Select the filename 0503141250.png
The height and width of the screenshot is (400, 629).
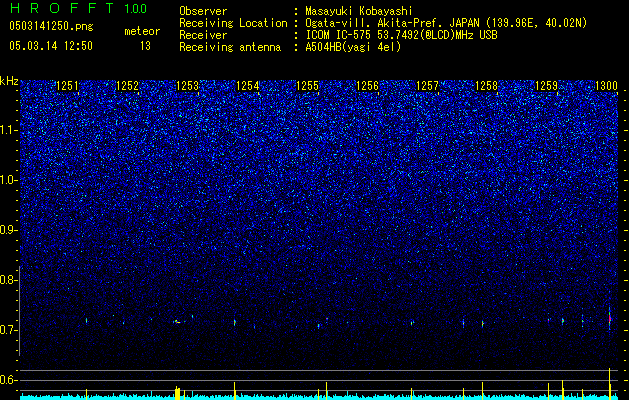pos(51,26)
